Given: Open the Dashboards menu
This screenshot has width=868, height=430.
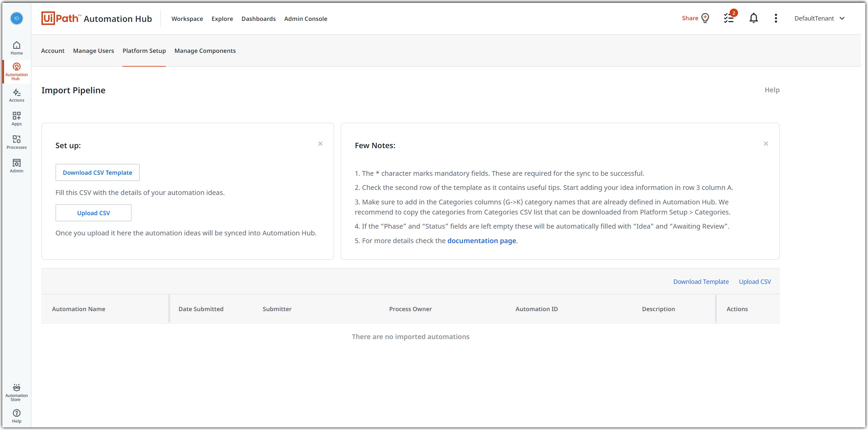Looking at the screenshot, I should [x=259, y=19].
